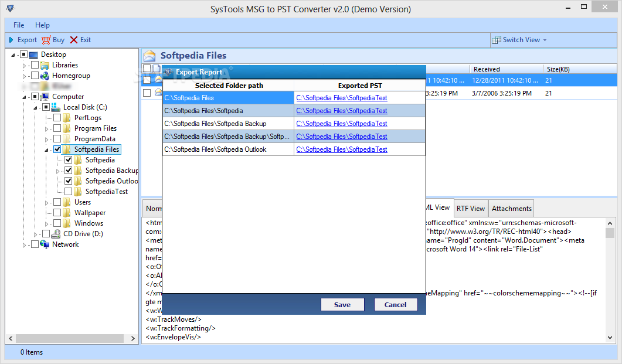Screen dimensions: 622x364
Task: Click the folder tree scroll left arrow
Action: (x=11, y=339)
